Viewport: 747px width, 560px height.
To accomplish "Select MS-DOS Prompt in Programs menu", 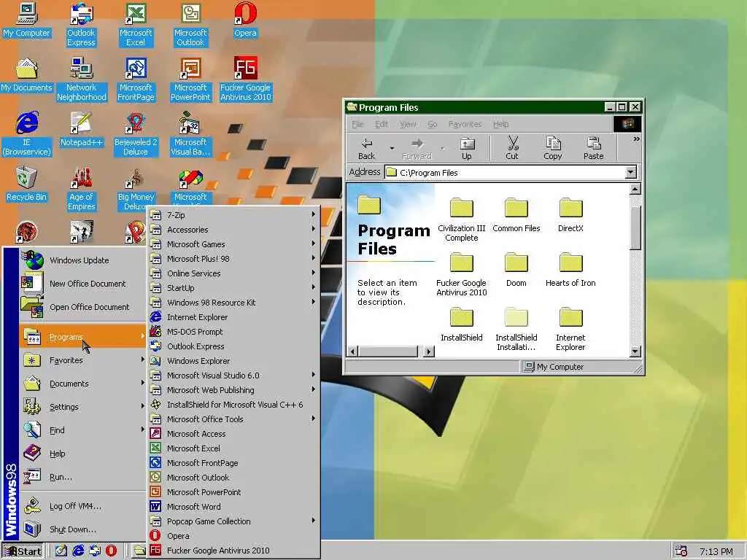I will point(233,332).
